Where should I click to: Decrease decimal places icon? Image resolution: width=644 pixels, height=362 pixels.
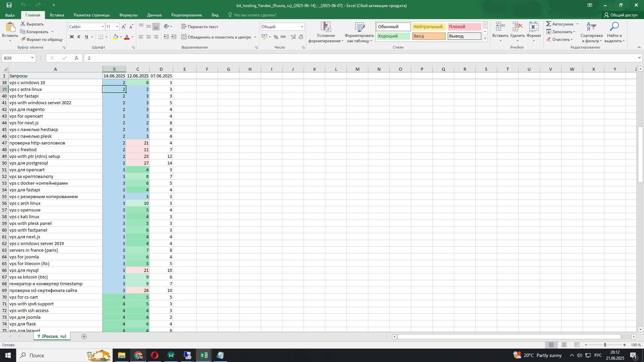point(301,37)
